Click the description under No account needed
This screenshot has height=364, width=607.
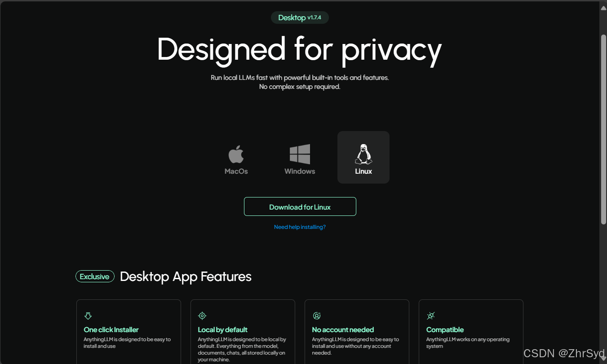[355, 346]
